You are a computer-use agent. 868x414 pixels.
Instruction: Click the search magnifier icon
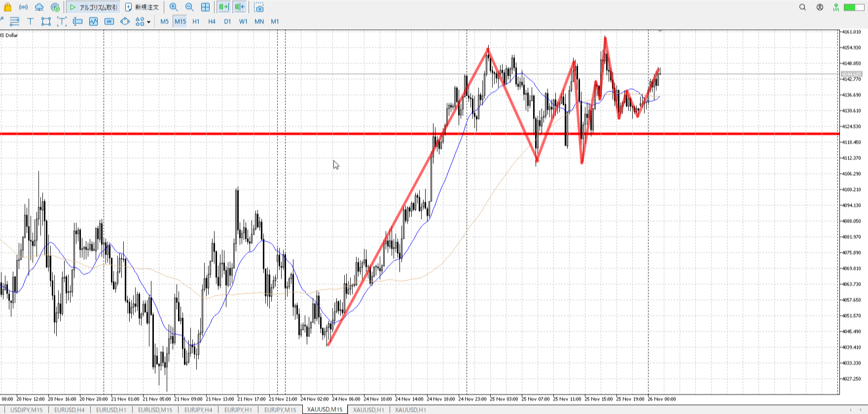pos(802,7)
